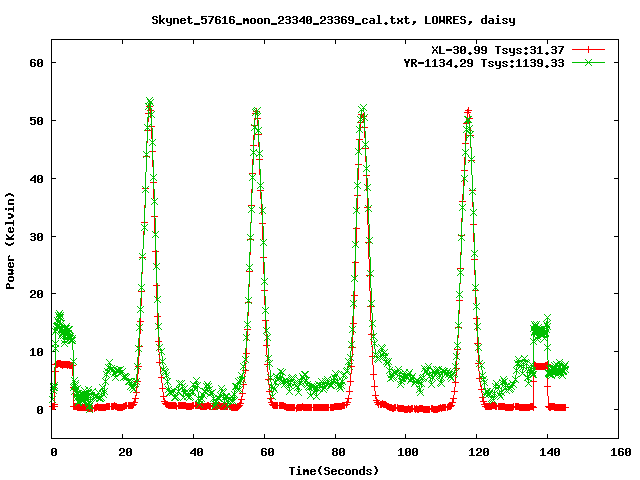640x480 pixels.
Task: Click the Power (Kelvin) axis label
Action: coord(10,241)
